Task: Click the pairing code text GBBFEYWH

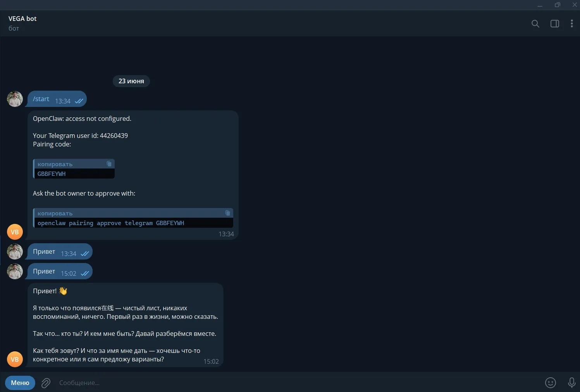Action: point(52,174)
